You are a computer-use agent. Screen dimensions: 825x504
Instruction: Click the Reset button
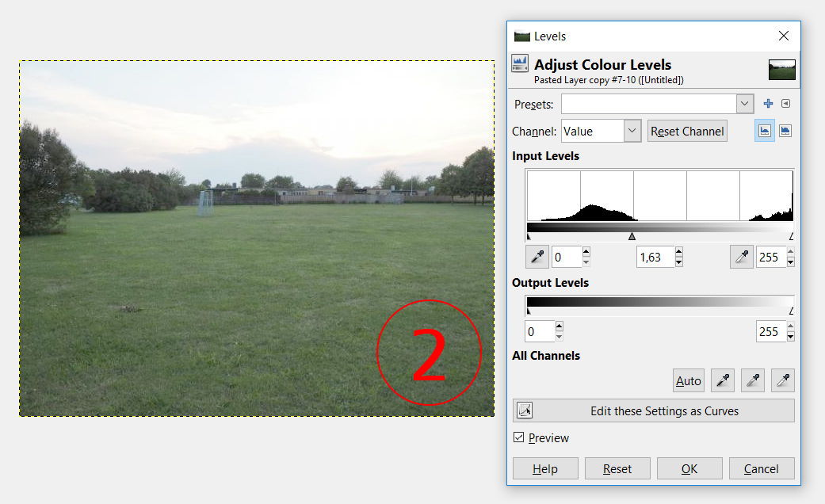pyautogui.click(x=617, y=468)
